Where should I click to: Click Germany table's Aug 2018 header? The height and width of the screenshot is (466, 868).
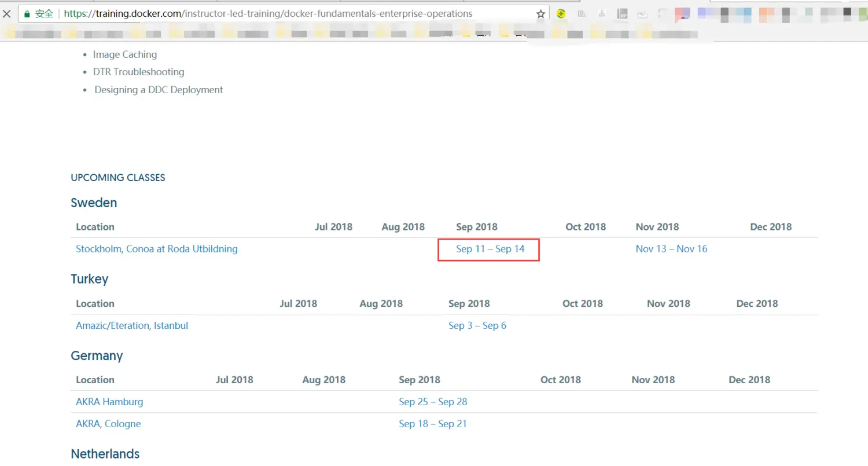(324, 380)
